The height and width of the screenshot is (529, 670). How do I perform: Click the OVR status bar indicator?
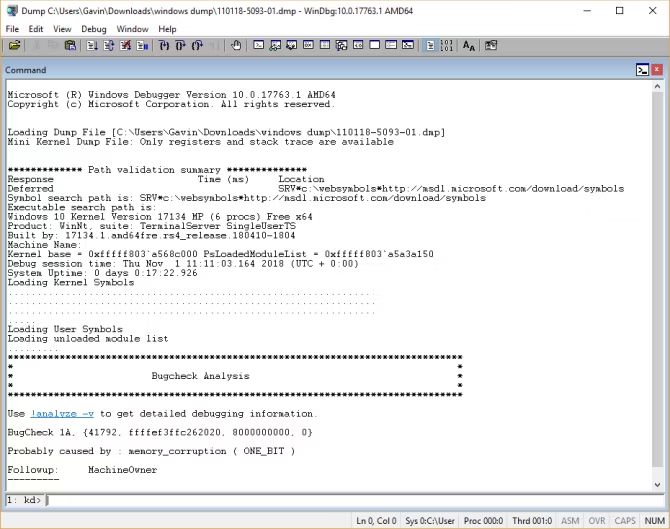(x=597, y=521)
